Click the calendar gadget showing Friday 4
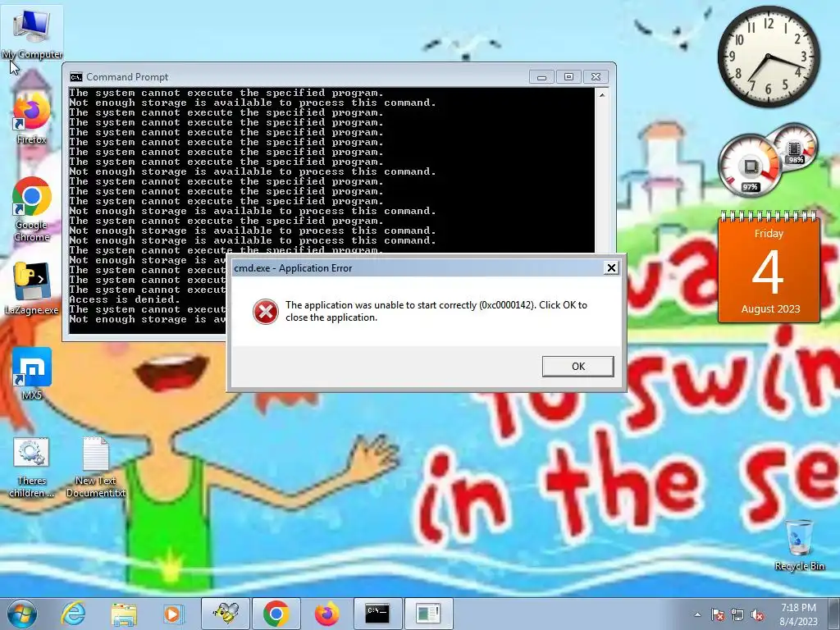 769,267
